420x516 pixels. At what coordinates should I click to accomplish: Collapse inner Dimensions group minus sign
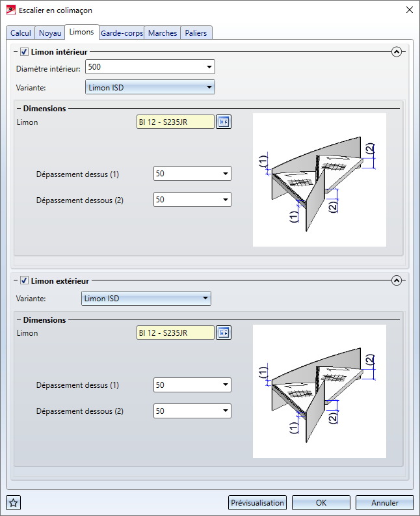tap(19, 108)
